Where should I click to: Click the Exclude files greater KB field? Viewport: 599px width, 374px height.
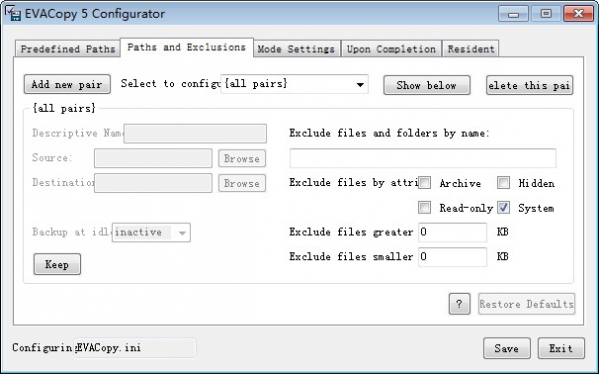click(452, 232)
